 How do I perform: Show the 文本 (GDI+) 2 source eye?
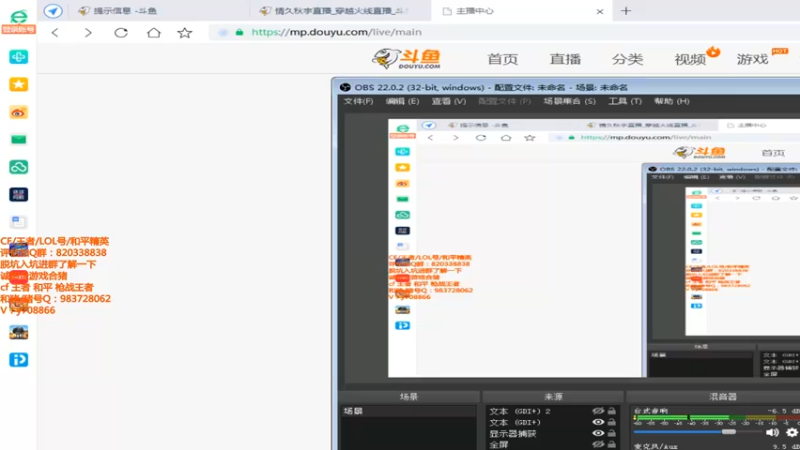[x=598, y=411]
